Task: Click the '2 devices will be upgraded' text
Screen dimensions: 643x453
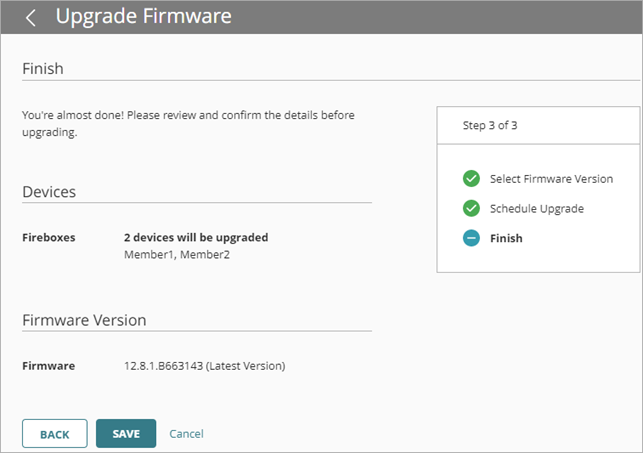Action: pos(196,238)
